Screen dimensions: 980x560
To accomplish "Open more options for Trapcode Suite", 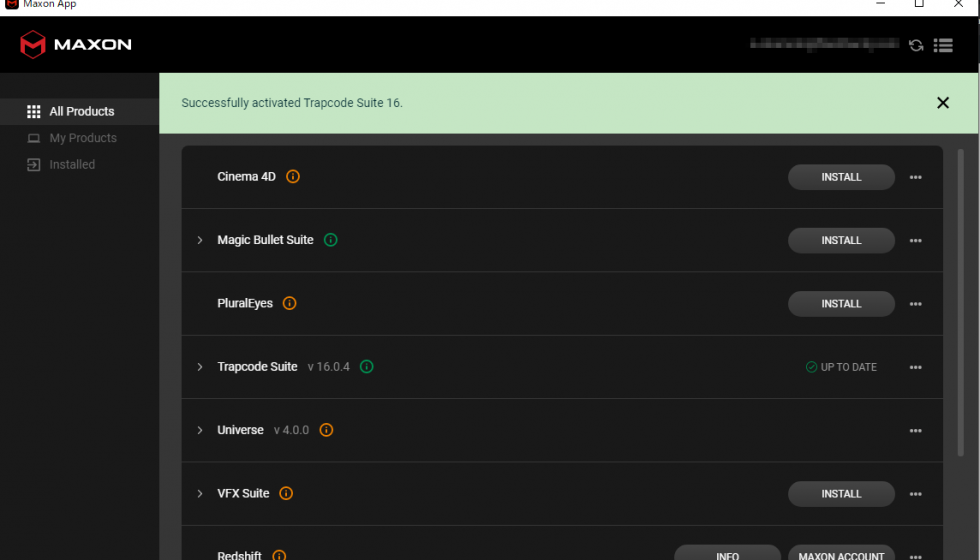I will (916, 368).
